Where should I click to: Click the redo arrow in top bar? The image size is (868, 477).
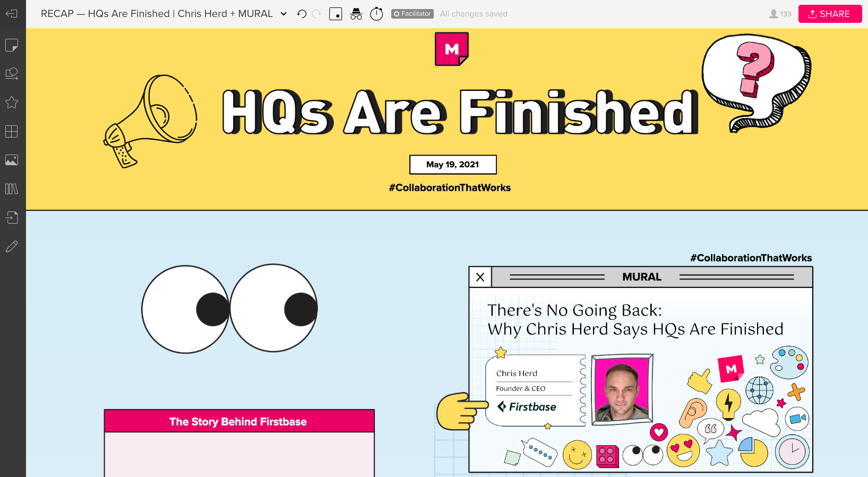pos(316,14)
